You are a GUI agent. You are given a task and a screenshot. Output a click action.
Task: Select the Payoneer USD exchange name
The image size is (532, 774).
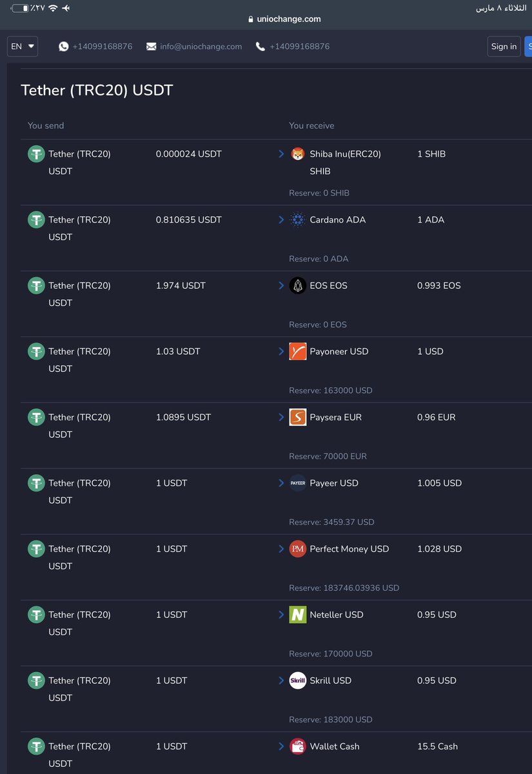coord(339,352)
